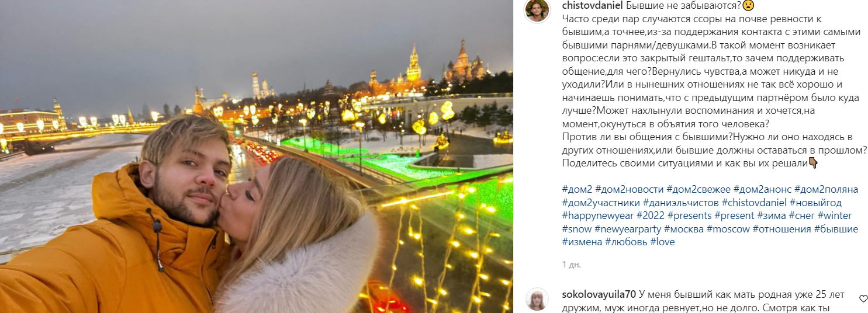Open chistovdaniel's profile avatar
This screenshot has width=868, height=313.
point(537,11)
